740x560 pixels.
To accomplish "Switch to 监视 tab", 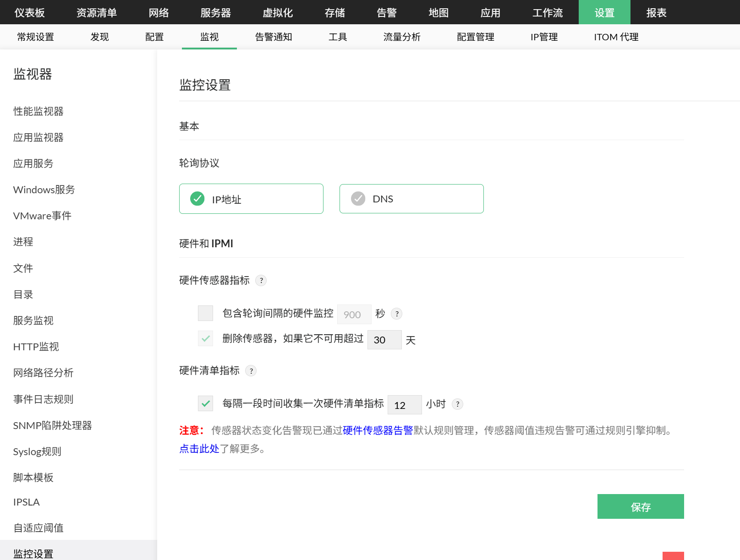I will pos(209,37).
